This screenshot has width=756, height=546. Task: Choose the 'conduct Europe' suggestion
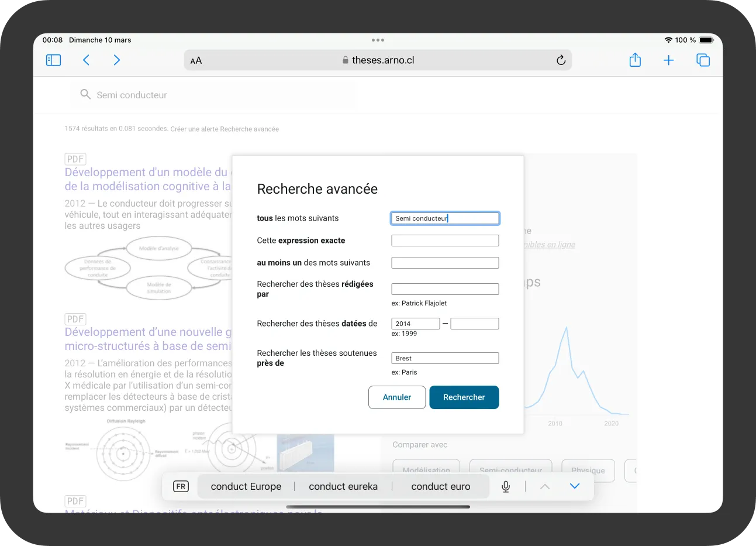point(246,486)
